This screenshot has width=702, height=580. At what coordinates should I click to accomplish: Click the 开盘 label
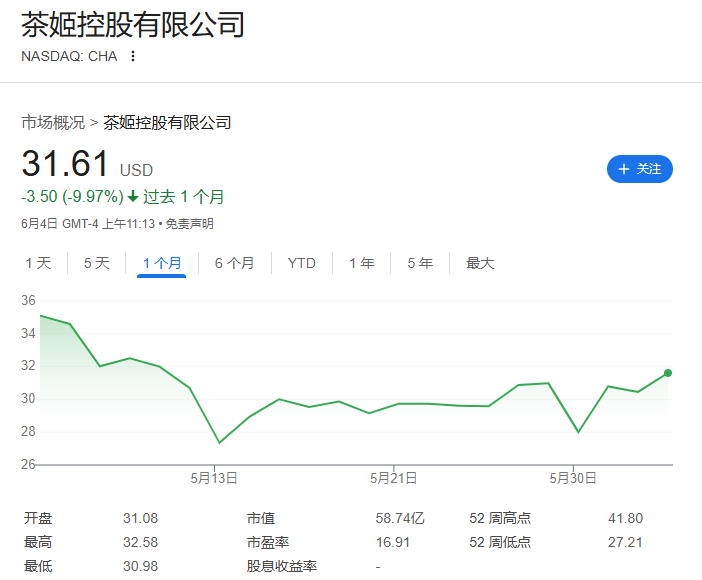coord(38,518)
